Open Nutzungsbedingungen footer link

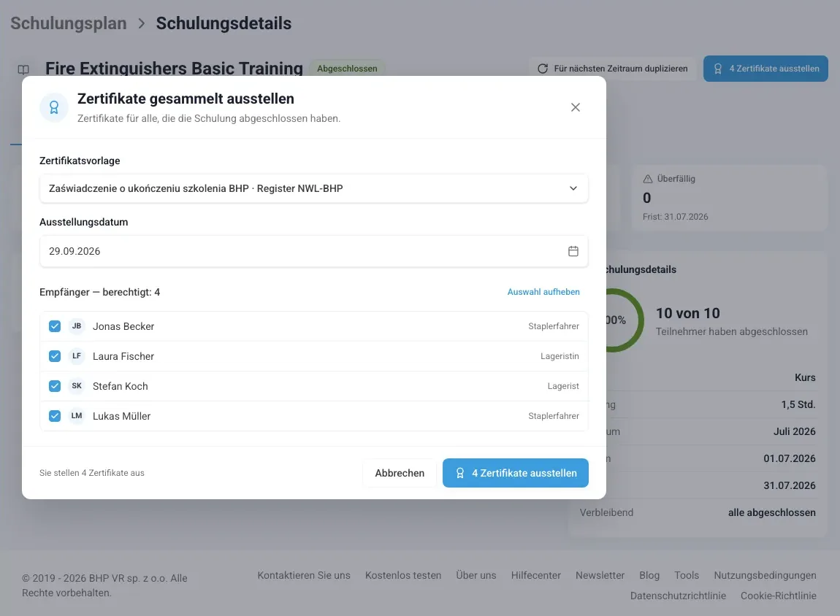(x=765, y=575)
